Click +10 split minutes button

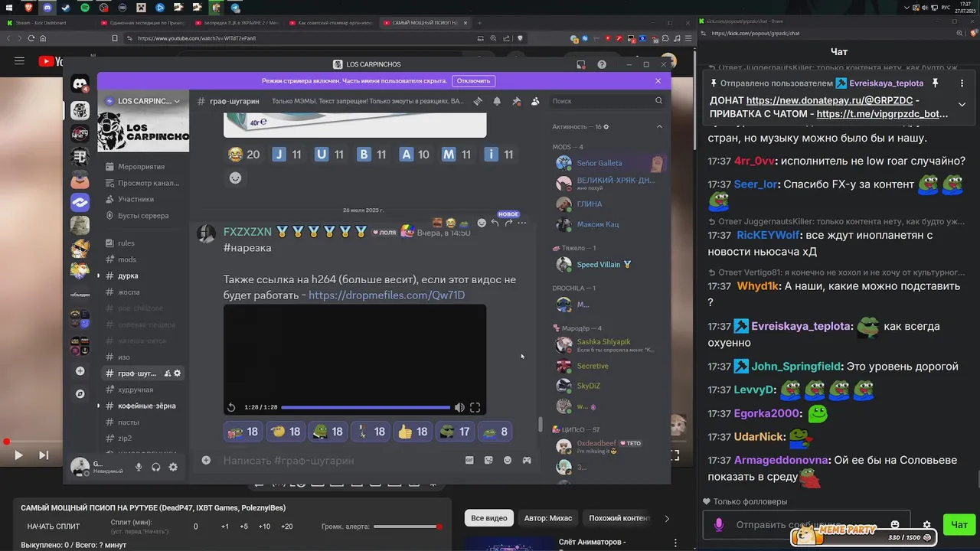click(x=264, y=527)
